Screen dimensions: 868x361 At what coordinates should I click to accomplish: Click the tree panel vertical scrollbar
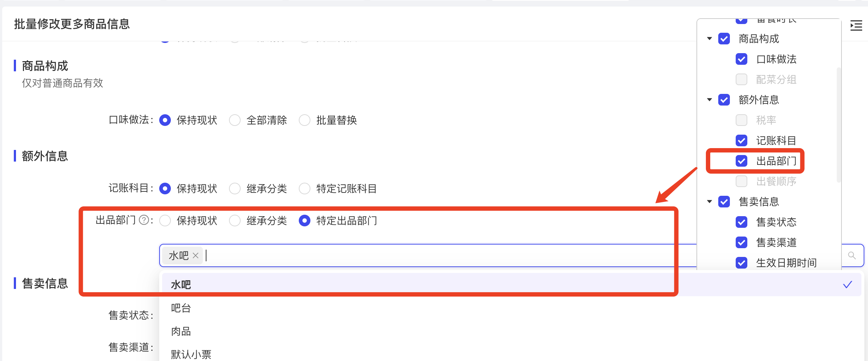tap(839, 124)
